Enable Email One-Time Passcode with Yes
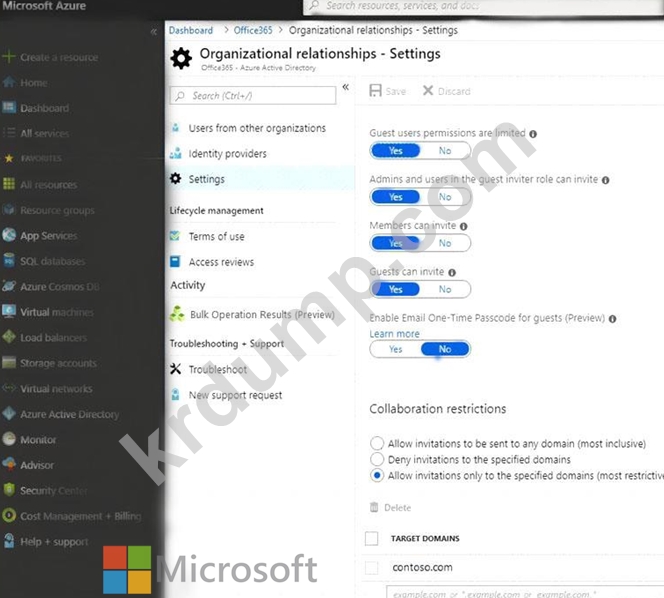 pos(396,349)
